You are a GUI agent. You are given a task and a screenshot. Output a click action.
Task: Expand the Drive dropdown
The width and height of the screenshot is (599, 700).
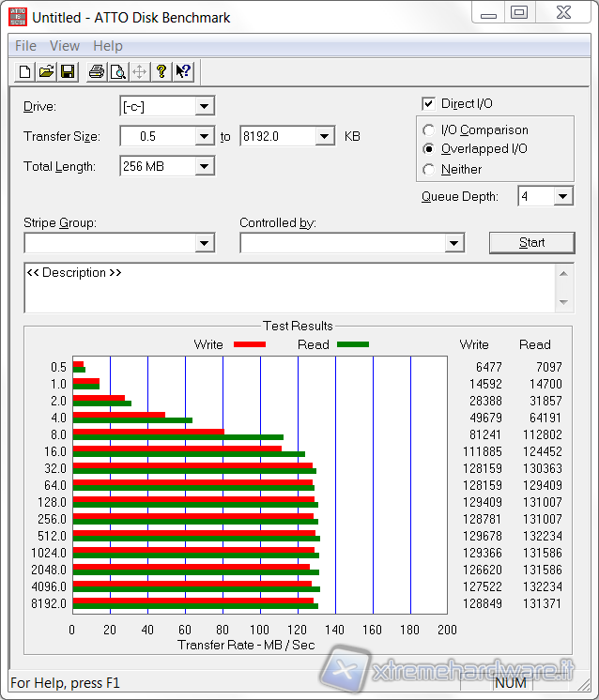(205, 106)
